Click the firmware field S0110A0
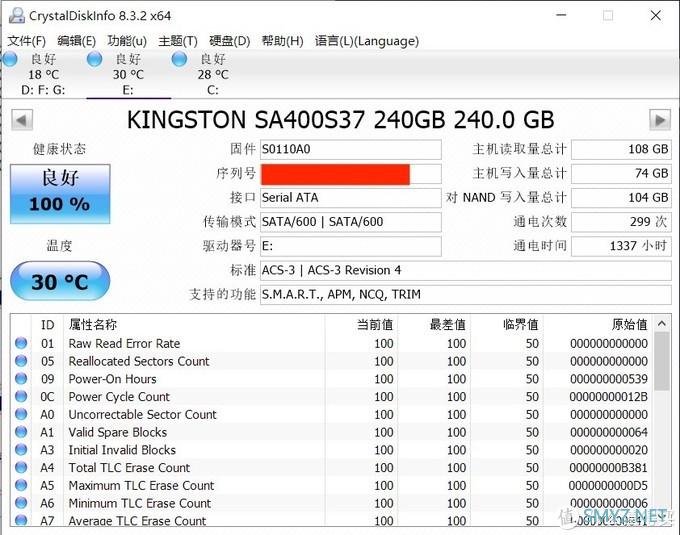This screenshot has width=680, height=535. [350, 150]
